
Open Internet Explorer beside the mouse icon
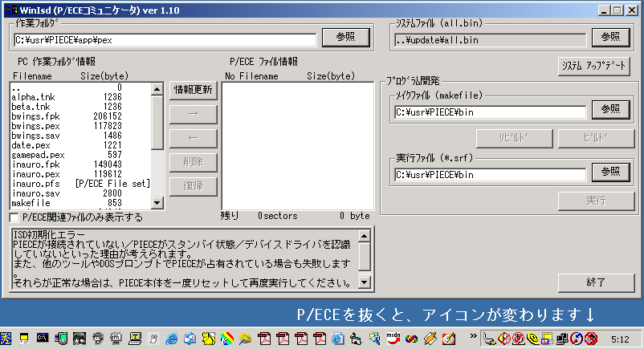coord(171,339)
